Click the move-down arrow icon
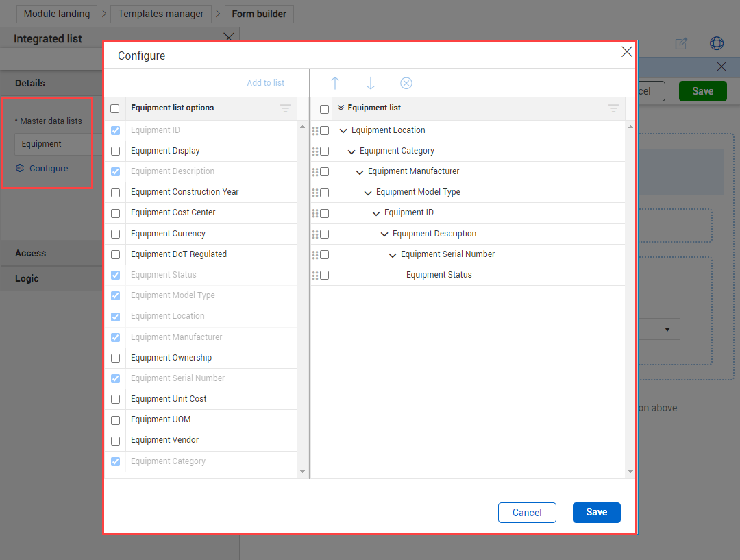 (371, 83)
